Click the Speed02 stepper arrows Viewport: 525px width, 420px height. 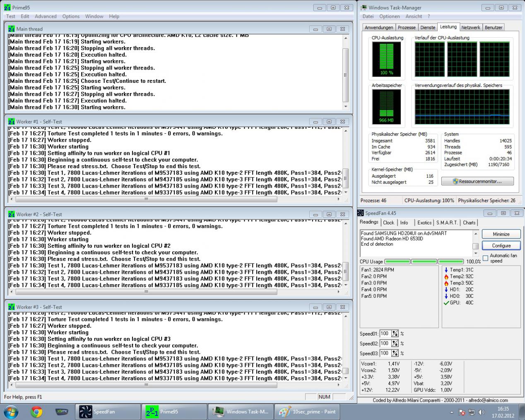(x=395, y=343)
